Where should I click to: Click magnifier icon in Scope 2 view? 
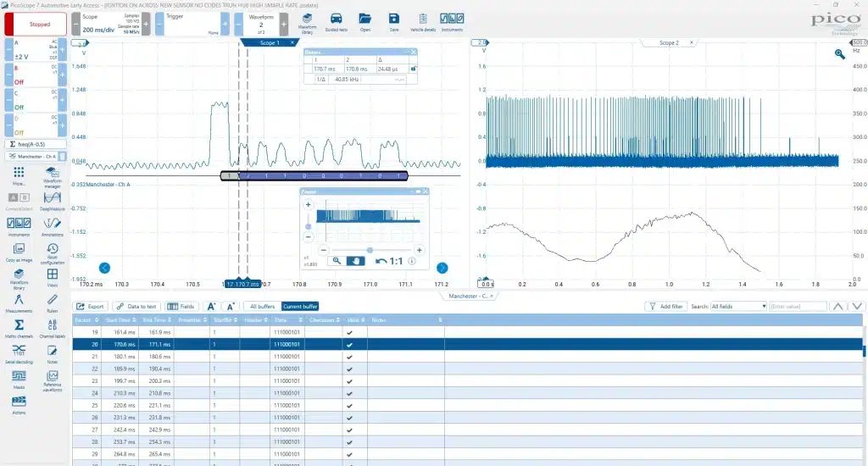[x=840, y=53]
